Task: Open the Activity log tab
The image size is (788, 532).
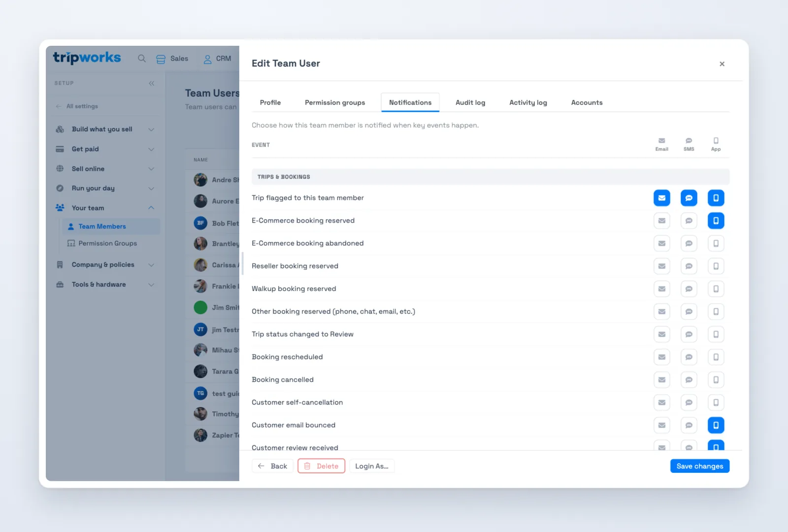Action: [x=528, y=102]
